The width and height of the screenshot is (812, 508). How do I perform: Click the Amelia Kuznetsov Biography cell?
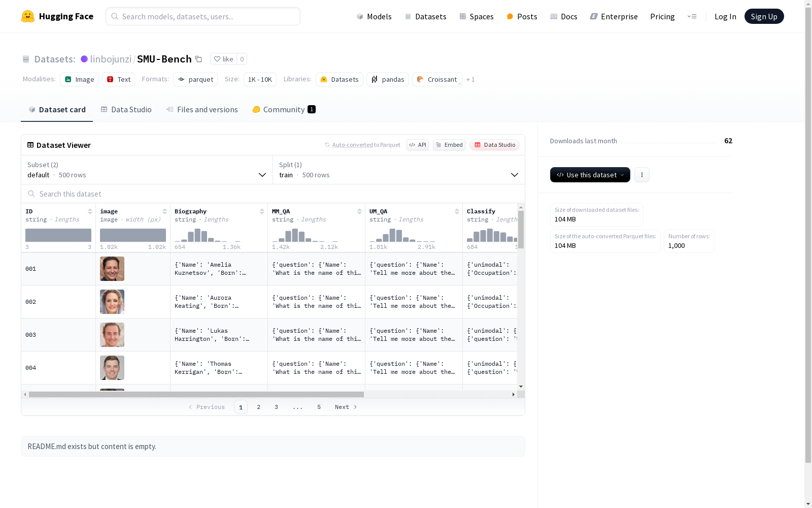coord(219,269)
